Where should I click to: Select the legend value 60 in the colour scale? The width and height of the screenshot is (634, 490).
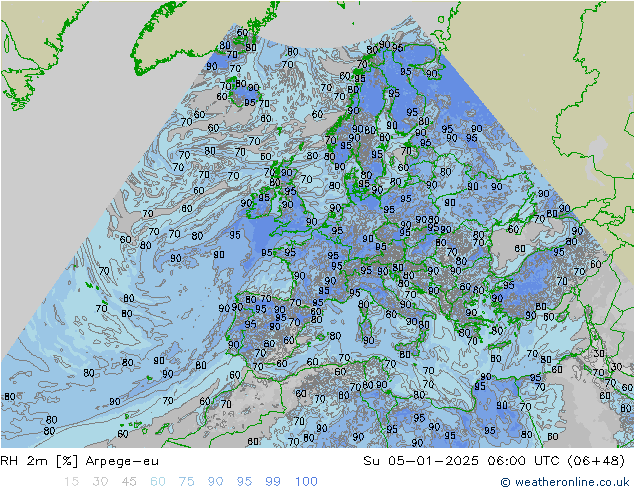point(158,482)
